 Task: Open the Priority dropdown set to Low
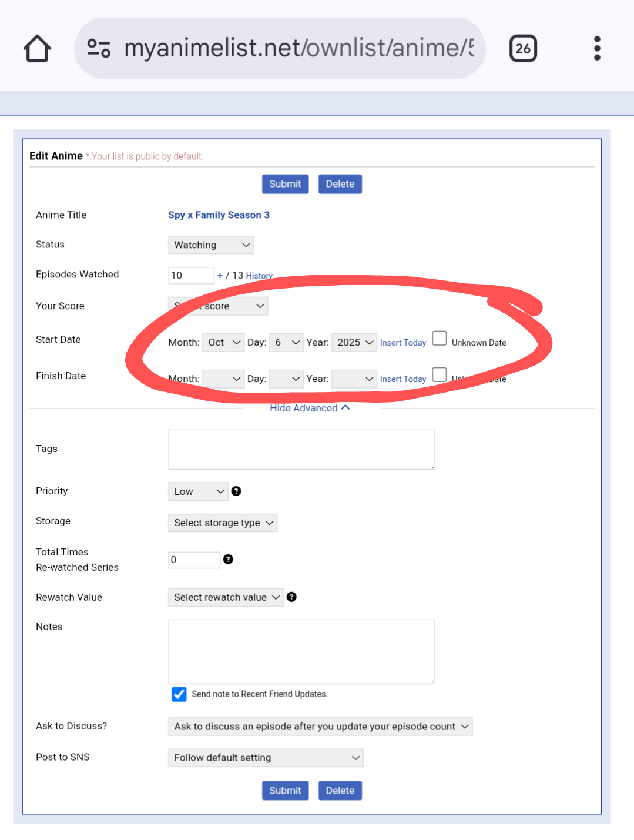pyautogui.click(x=198, y=491)
